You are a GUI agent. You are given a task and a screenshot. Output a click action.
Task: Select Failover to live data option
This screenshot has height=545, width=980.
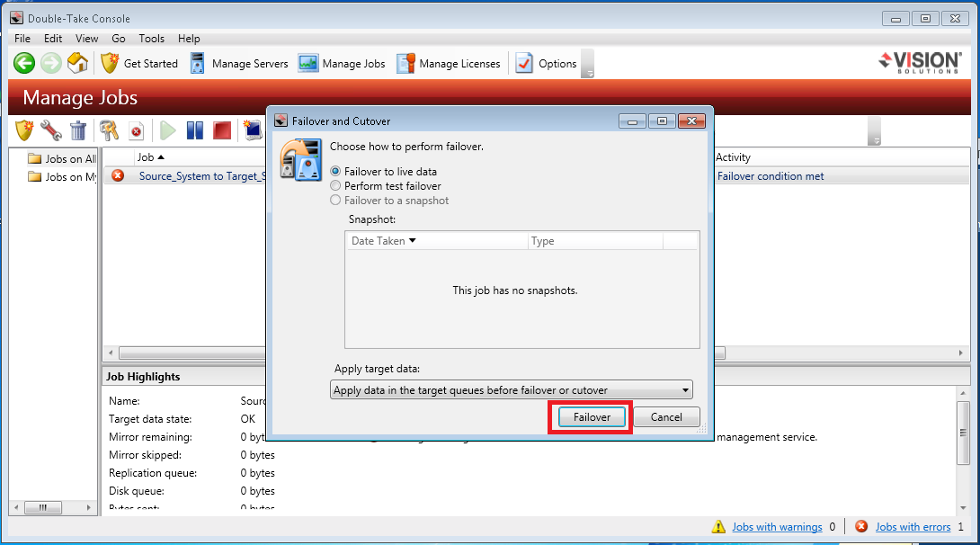pyautogui.click(x=337, y=172)
